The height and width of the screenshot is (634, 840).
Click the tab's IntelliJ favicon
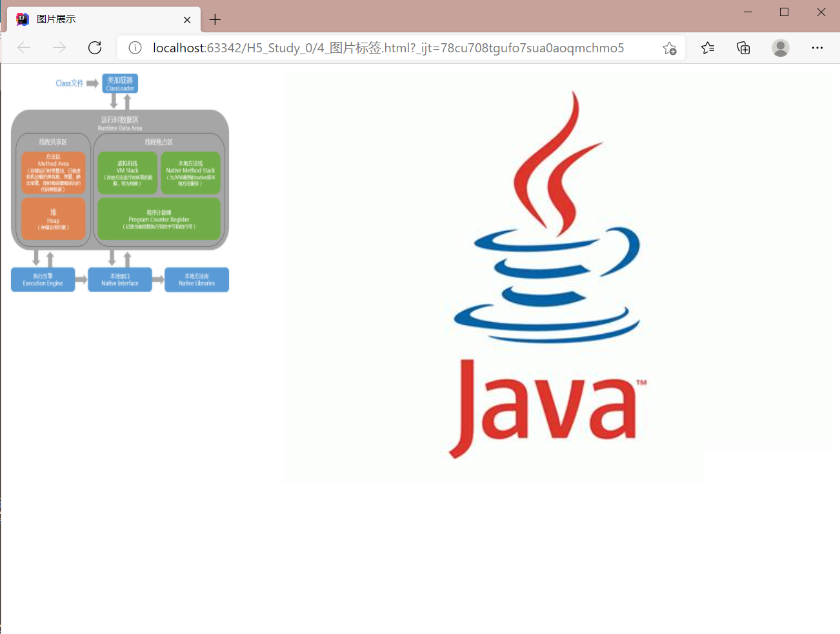click(23, 19)
